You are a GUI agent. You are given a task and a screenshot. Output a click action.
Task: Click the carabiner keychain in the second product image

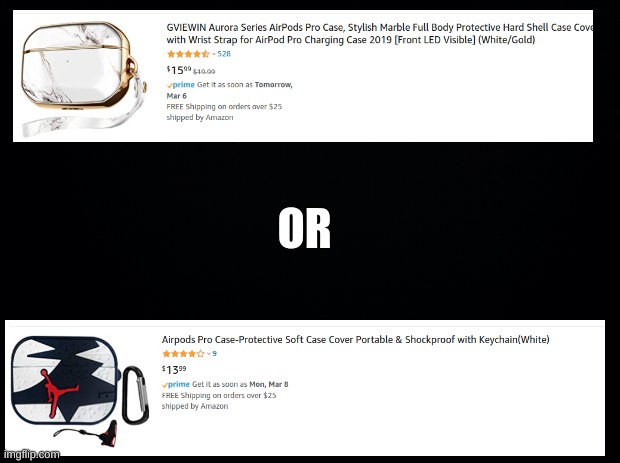136,395
